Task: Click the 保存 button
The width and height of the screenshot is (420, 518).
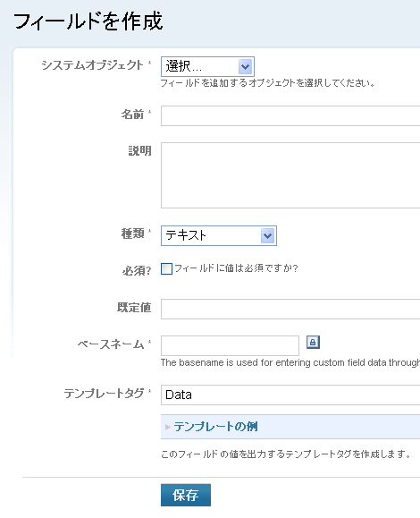Action: point(186,495)
